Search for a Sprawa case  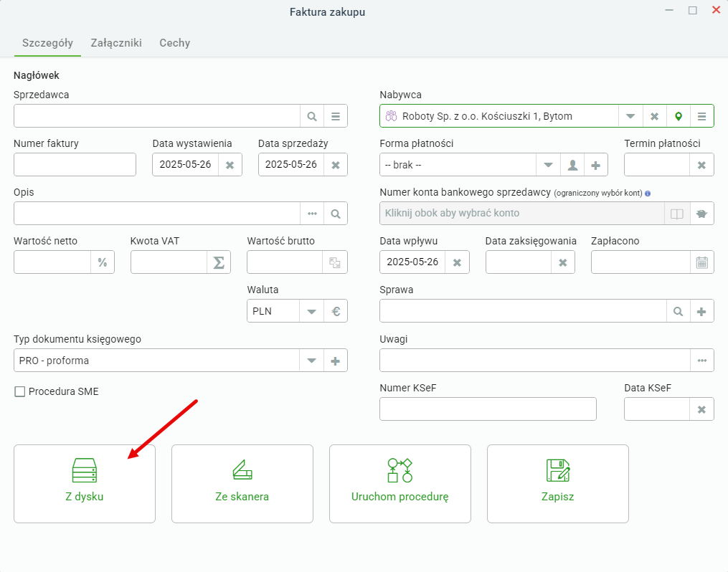[678, 311]
